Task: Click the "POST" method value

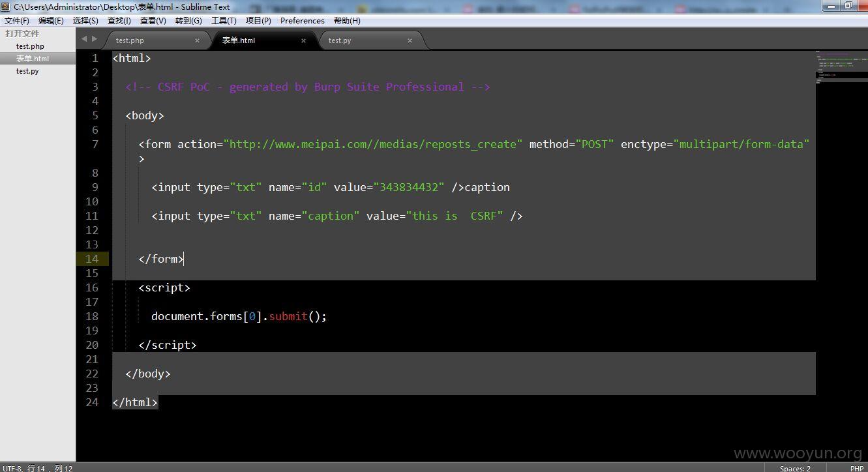Action: pos(594,144)
